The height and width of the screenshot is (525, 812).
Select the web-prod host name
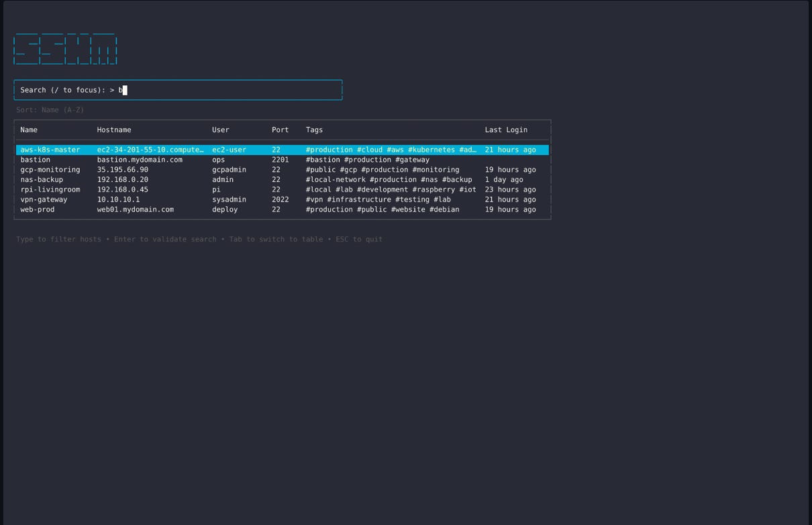tap(38, 209)
